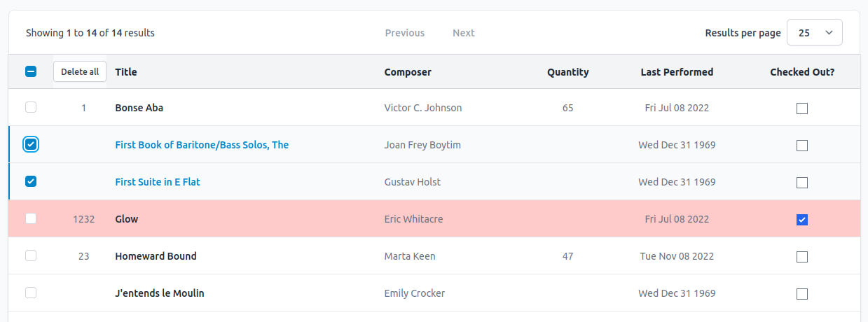The height and width of the screenshot is (322, 868).
Task: Sort by Last Performed column header
Action: tap(677, 72)
